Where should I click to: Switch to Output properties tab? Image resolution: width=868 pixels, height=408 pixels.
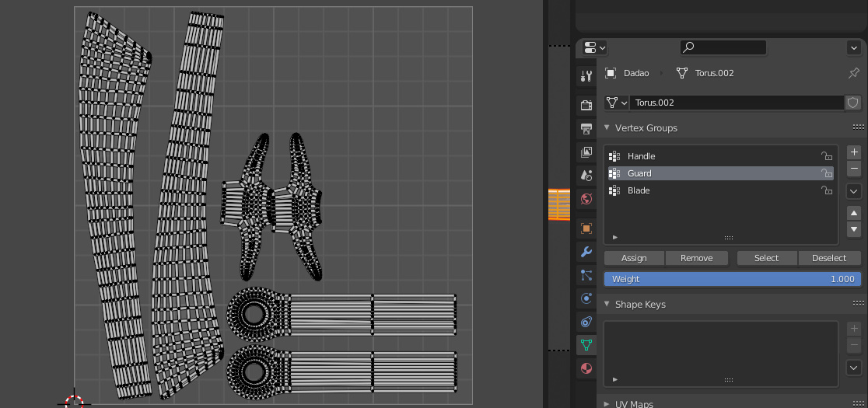click(586, 128)
